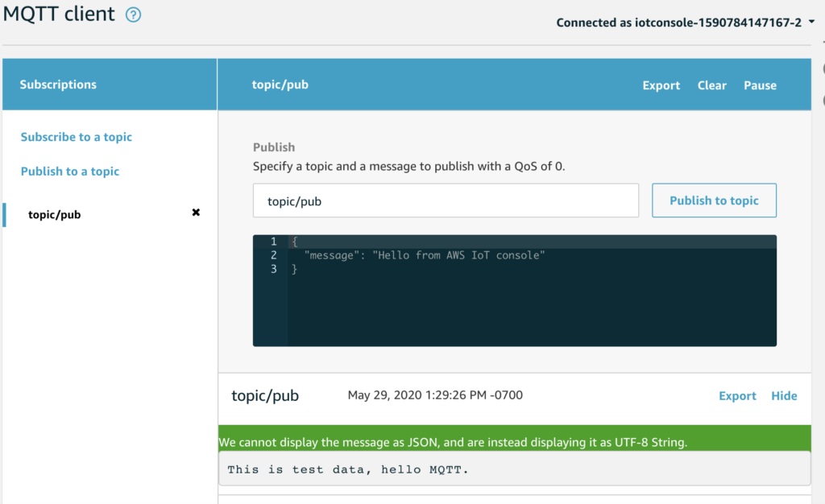Open Subscribe to a topic
825x504 pixels.
pyautogui.click(x=76, y=137)
